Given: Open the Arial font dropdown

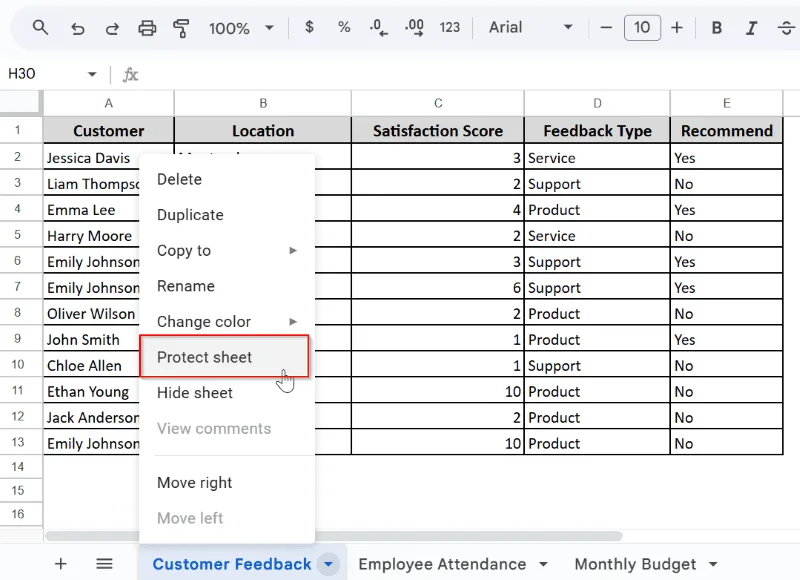Looking at the screenshot, I should [531, 28].
